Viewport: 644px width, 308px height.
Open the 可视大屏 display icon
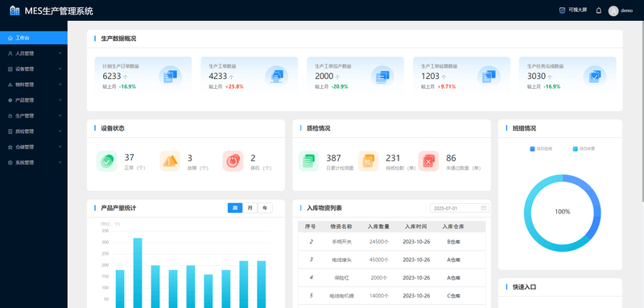pyautogui.click(x=562, y=10)
